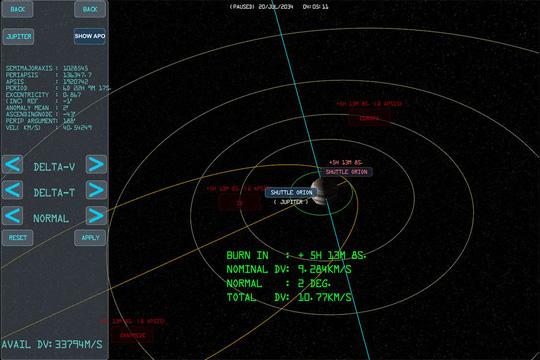Decrease delta-T with the left arrow
This screenshot has height=360, width=540.
tap(12, 190)
